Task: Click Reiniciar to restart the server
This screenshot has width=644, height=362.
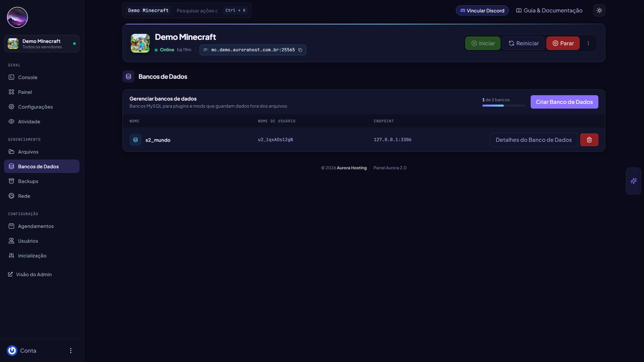Action: (523, 43)
